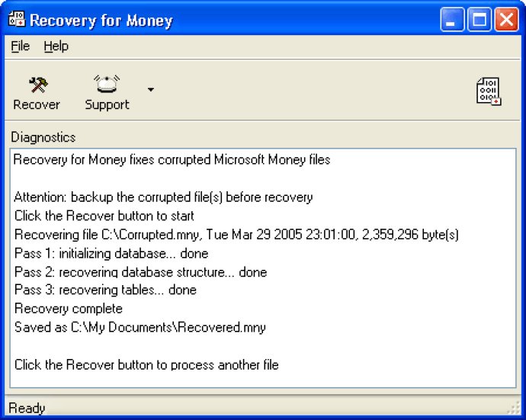The image size is (526, 420).
Task: Minimize the Recovery for Money window
Action: pyautogui.click(x=452, y=20)
